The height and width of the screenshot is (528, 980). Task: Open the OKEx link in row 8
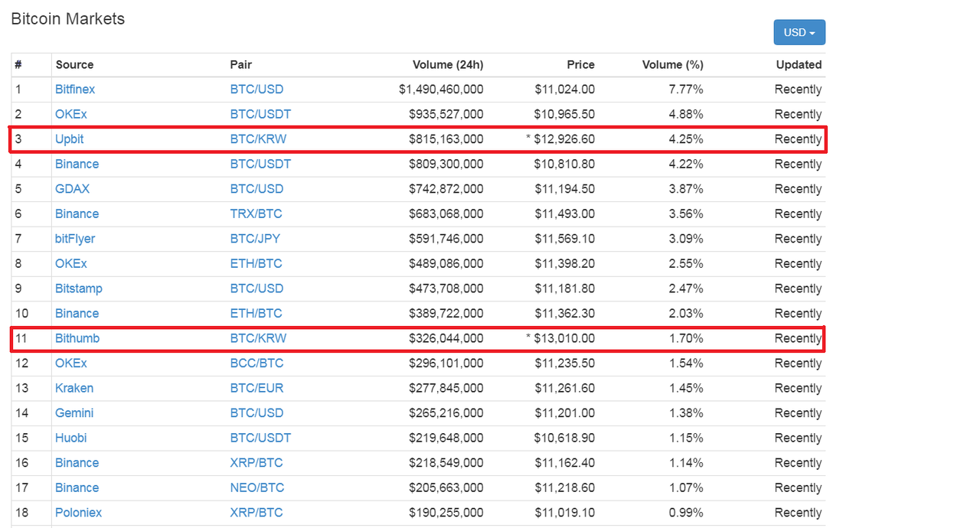(71, 263)
